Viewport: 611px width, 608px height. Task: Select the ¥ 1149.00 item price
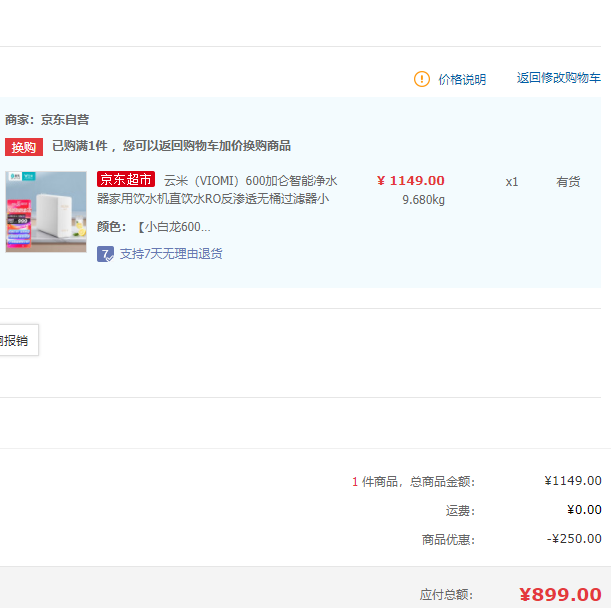pyautogui.click(x=411, y=180)
